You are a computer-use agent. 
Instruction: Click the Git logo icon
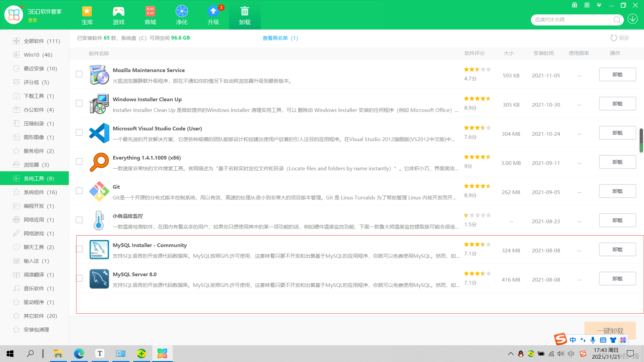tap(99, 191)
